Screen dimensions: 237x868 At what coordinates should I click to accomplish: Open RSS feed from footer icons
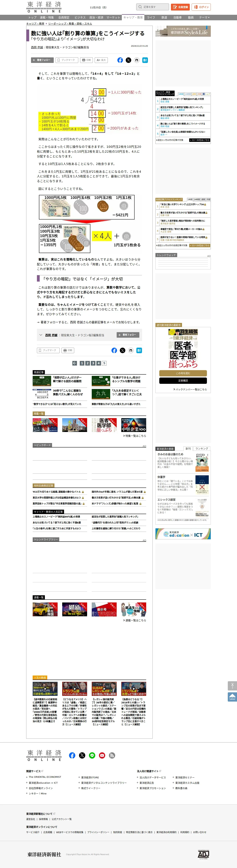coord(112,755)
